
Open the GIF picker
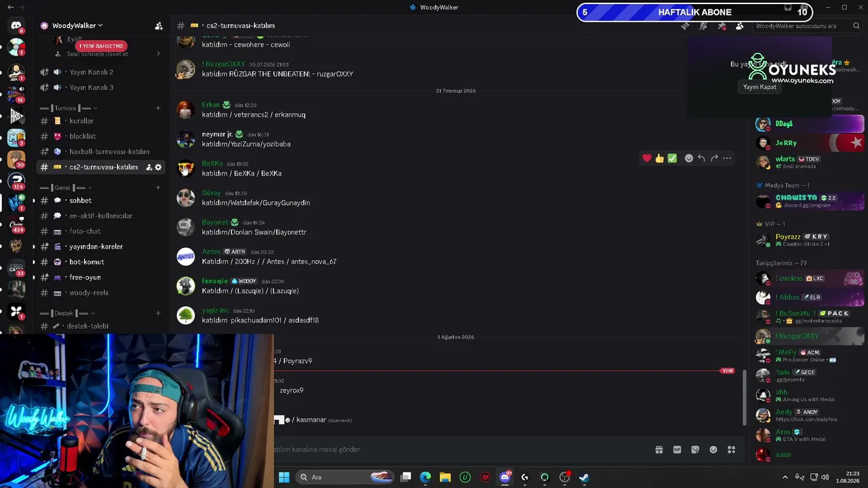677,449
